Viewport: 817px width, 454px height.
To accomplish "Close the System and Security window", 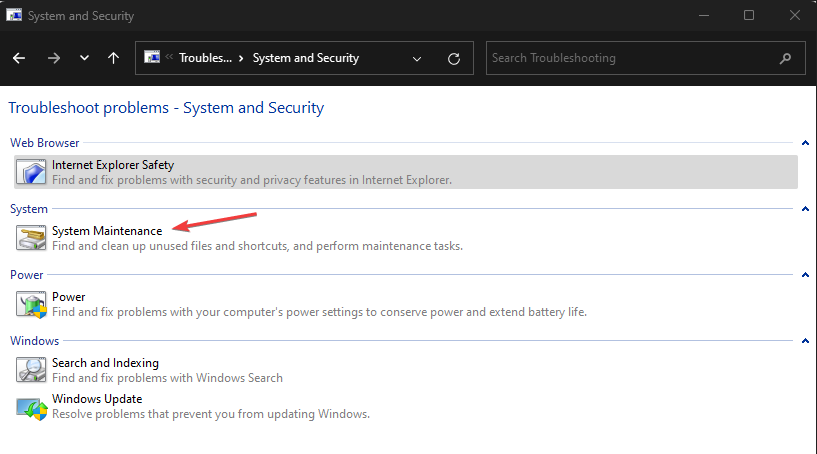I will point(795,16).
